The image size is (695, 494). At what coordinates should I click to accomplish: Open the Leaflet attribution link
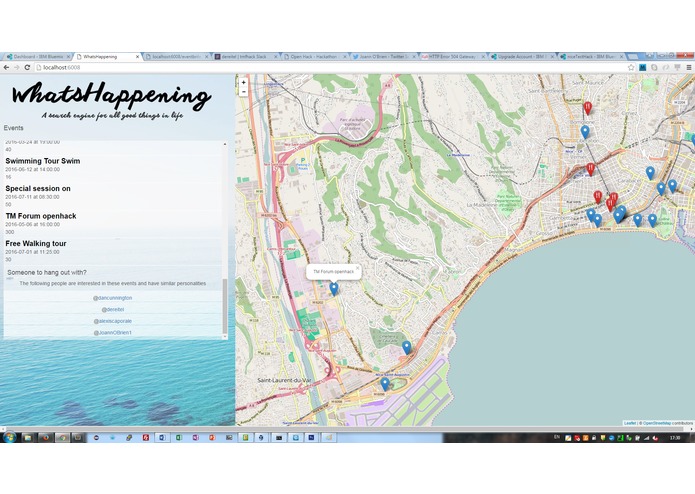630,423
